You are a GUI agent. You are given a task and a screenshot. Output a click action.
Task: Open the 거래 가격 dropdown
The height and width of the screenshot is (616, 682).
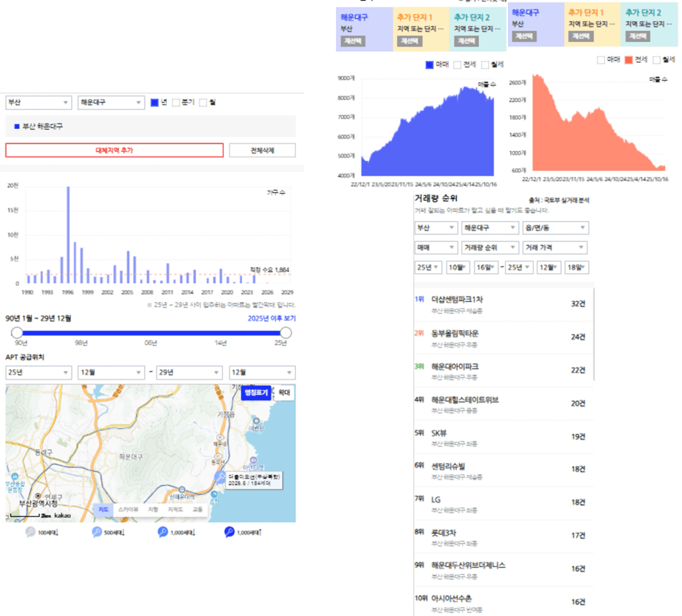tap(555, 247)
